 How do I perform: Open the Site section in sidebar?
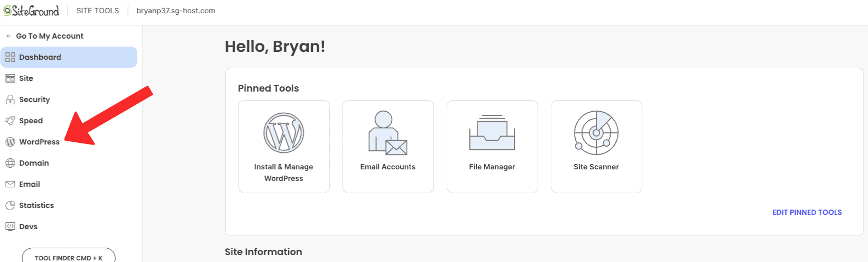[69, 78]
